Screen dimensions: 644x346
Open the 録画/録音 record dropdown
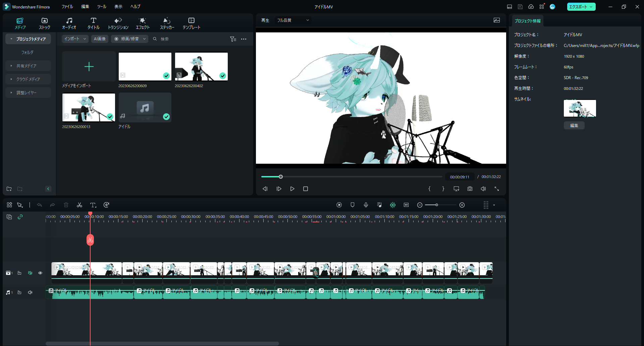tap(130, 39)
